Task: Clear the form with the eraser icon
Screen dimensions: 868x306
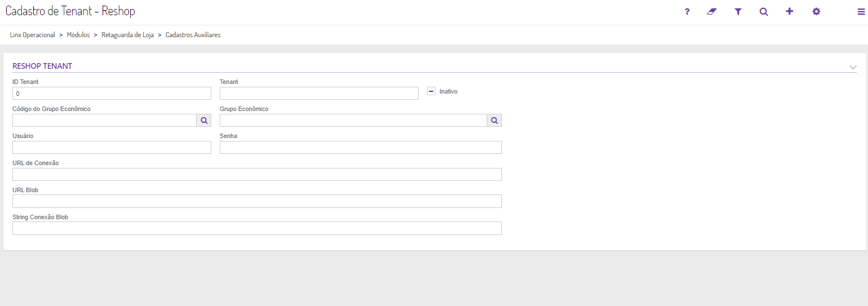Action: coord(712,11)
